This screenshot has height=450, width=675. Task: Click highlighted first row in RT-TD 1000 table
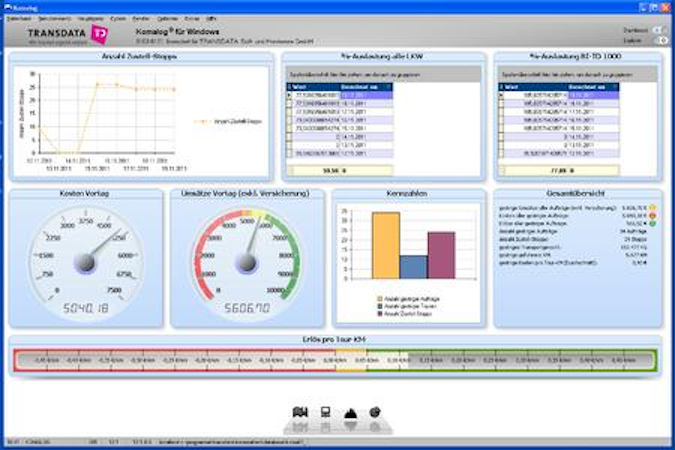[559, 95]
